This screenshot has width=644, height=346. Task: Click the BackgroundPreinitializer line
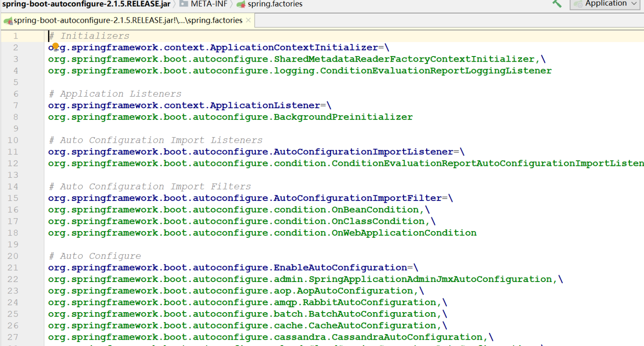coord(230,117)
